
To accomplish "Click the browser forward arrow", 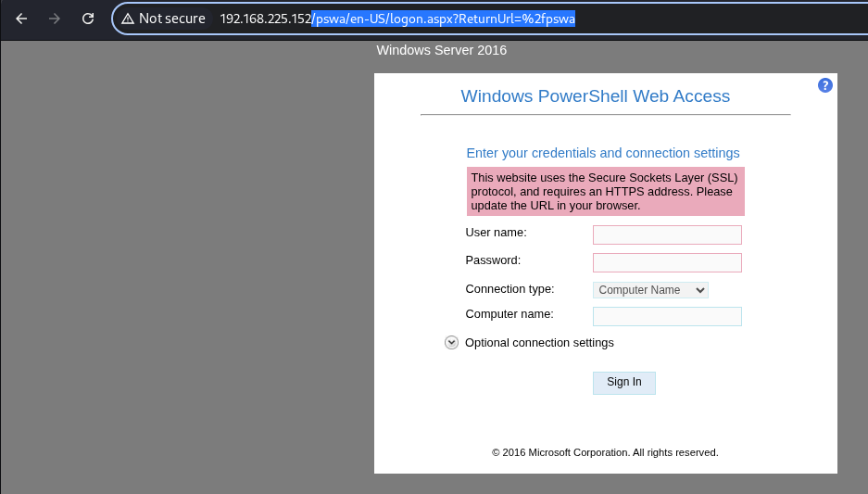I will point(55,19).
